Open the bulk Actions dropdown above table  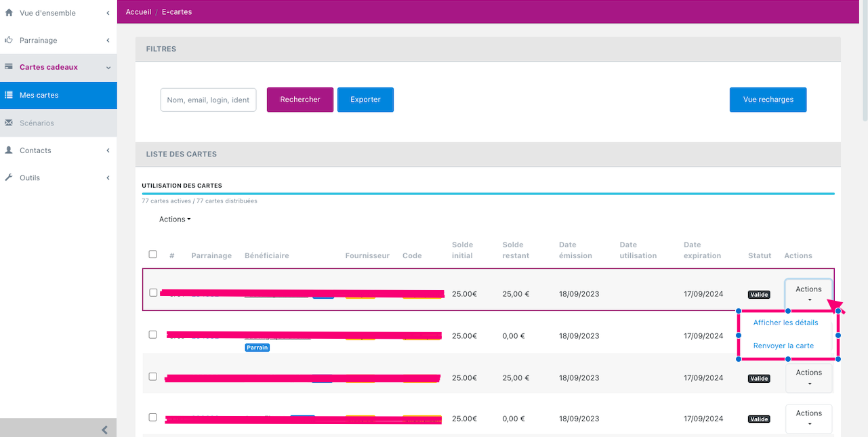click(175, 220)
